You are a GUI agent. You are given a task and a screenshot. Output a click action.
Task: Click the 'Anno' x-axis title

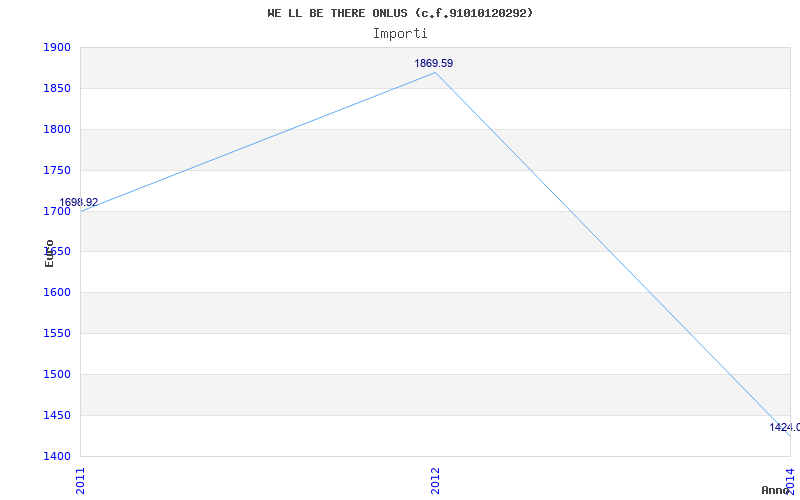[x=776, y=490]
